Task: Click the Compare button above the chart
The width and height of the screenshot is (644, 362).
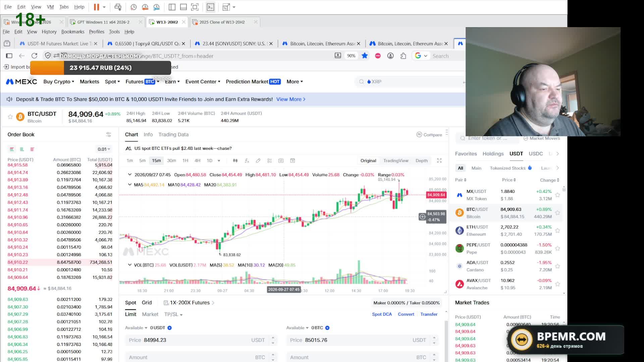Action: coord(429,134)
